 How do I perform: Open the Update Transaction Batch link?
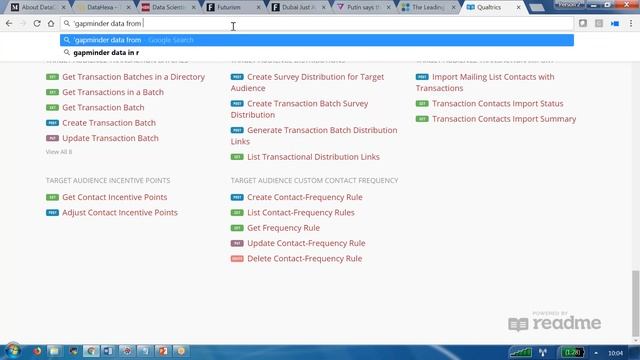(x=110, y=138)
